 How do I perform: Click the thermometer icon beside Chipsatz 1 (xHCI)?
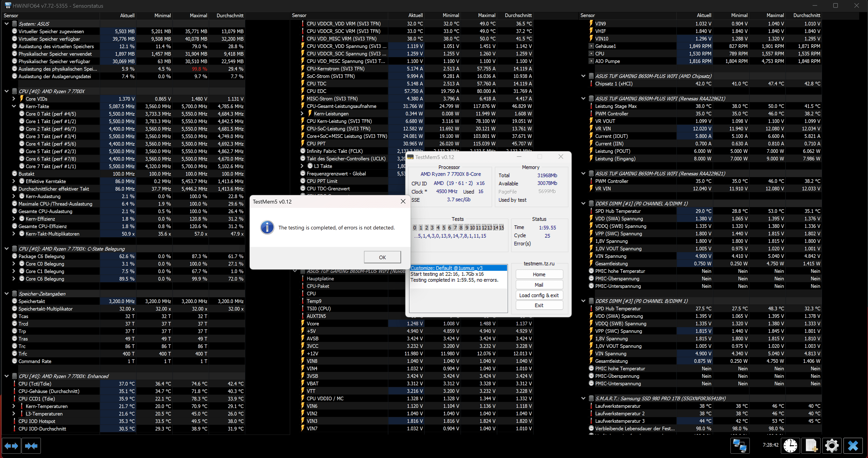pos(591,83)
